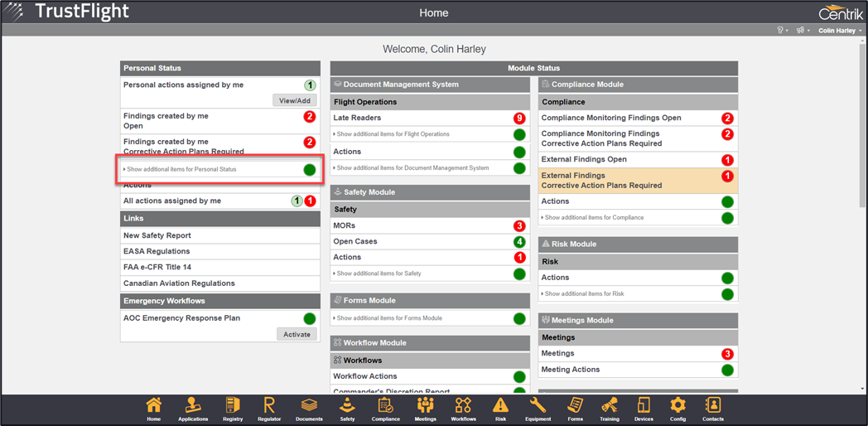This screenshot has width=868, height=426.
Task: Select the Workflows icon in bottom bar
Action: [463, 406]
